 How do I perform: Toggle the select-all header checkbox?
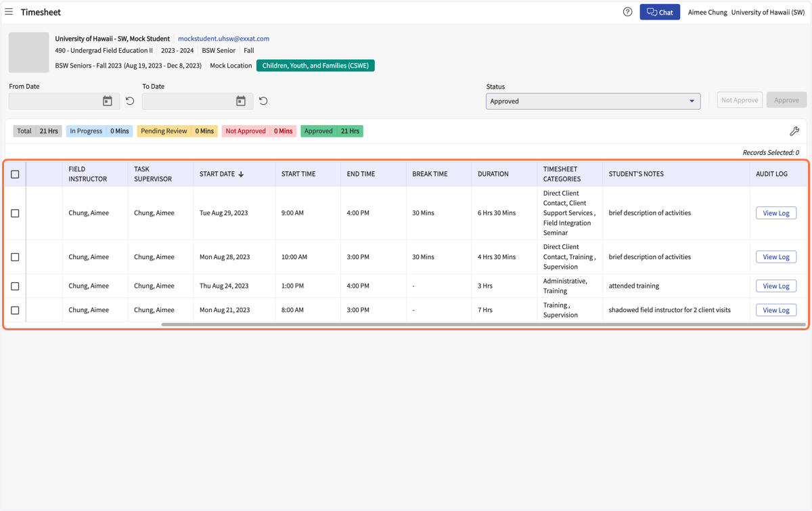click(x=15, y=175)
